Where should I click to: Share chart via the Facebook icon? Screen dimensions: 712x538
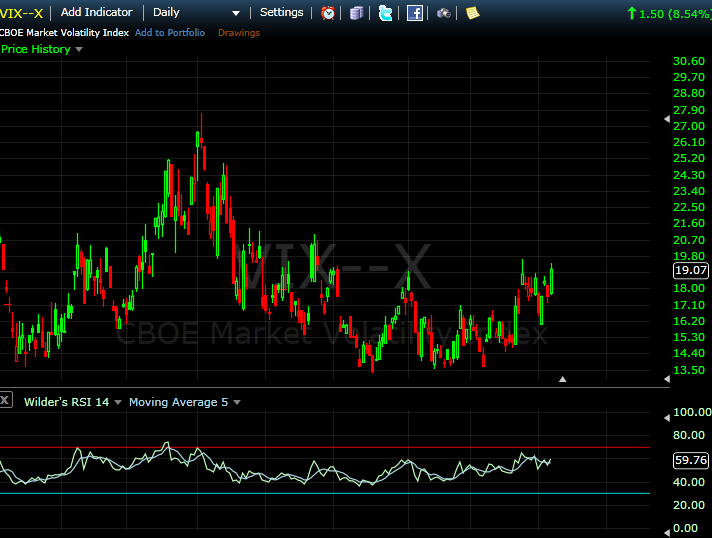pyautogui.click(x=415, y=13)
